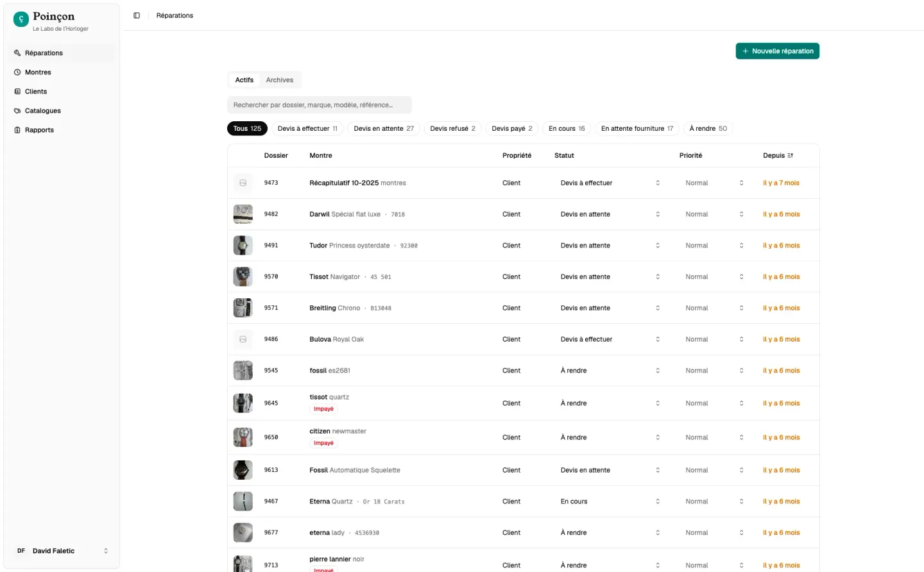Open pierre lannier noir entry

(x=337, y=559)
